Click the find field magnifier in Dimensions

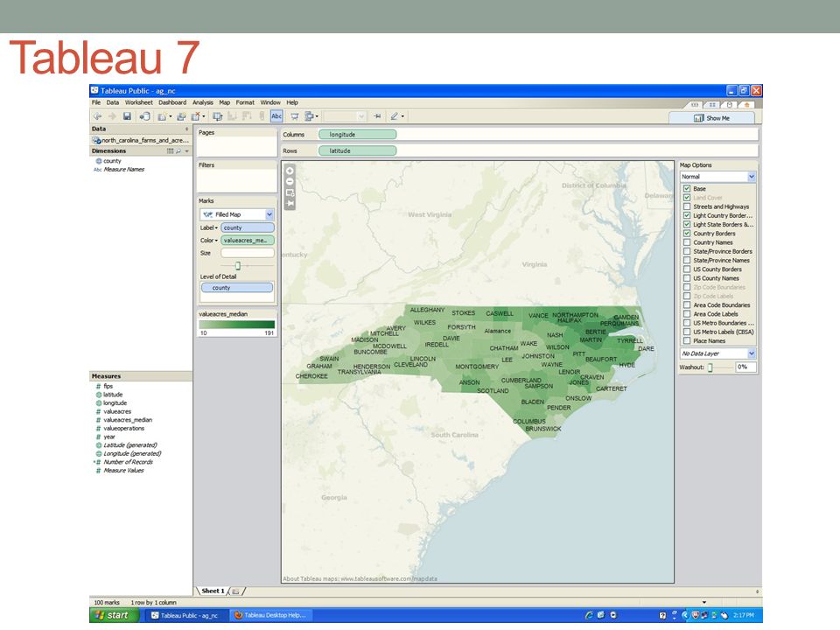178,151
